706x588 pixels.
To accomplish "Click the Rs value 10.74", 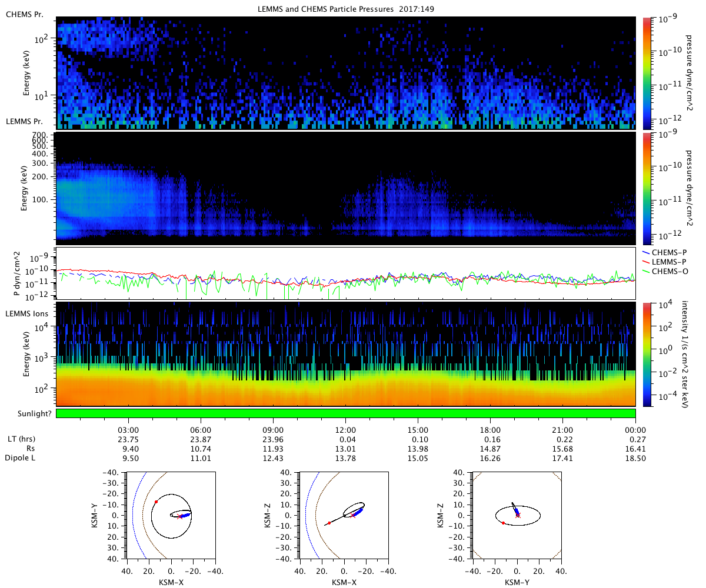I will (201, 448).
